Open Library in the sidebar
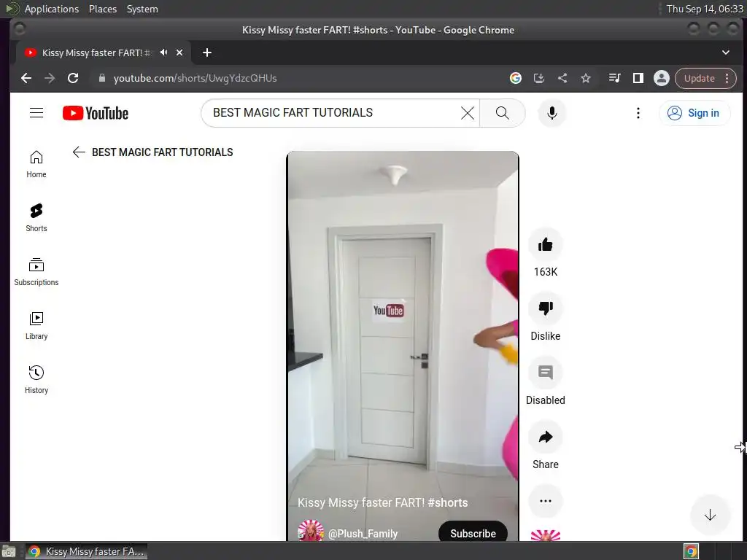The width and height of the screenshot is (747, 560). 36,326
